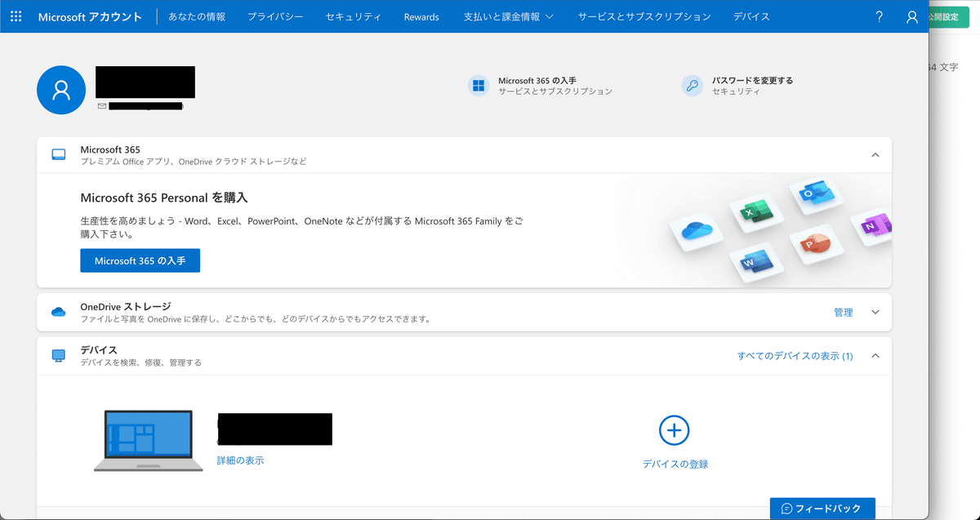The image size is (980, 520).
Task: Click Microsoft 365 の入手 shortcut at top
Action: [x=537, y=81]
